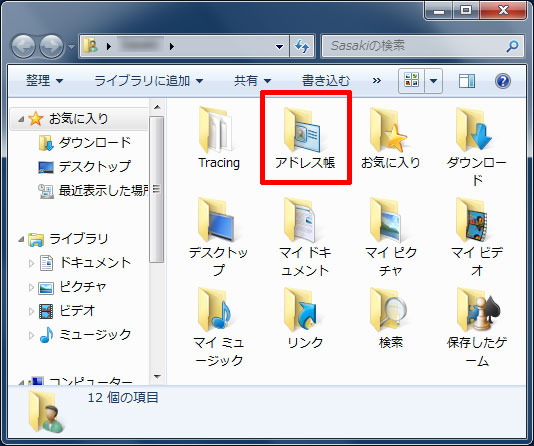This screenshot has height=446, width=534.
Task: Open the 整理 menu
Action: pyautogui.click(x=44, y=81)
